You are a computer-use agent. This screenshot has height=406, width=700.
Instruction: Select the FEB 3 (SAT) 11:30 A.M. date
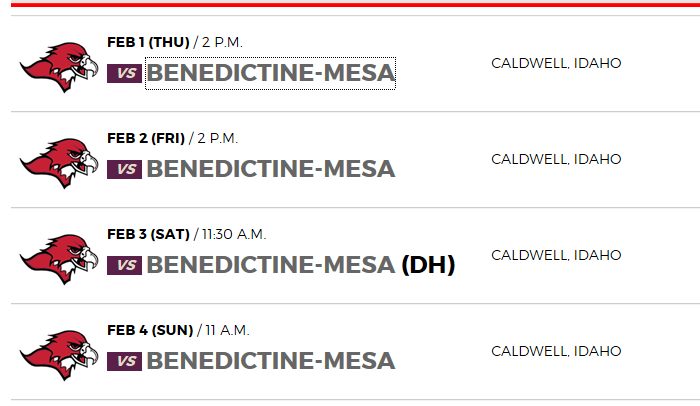pos(186,234)
